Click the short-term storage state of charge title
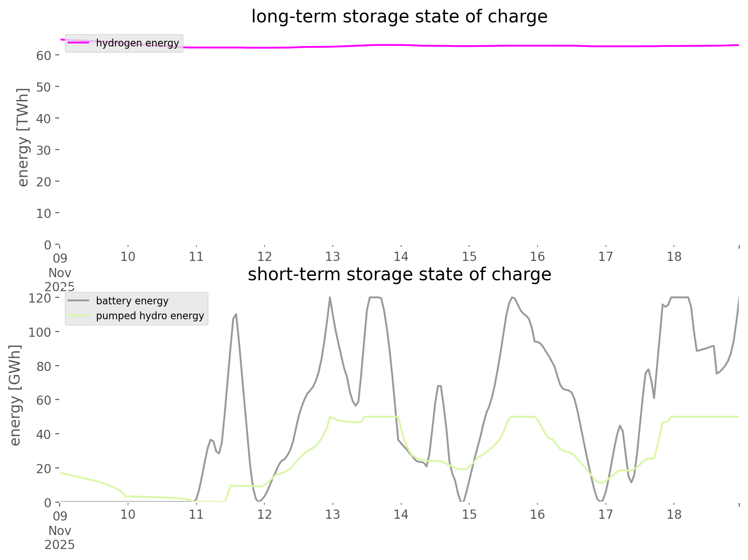Image resolution: width=748 pixels, height=560 pixels. click(399, 275)
